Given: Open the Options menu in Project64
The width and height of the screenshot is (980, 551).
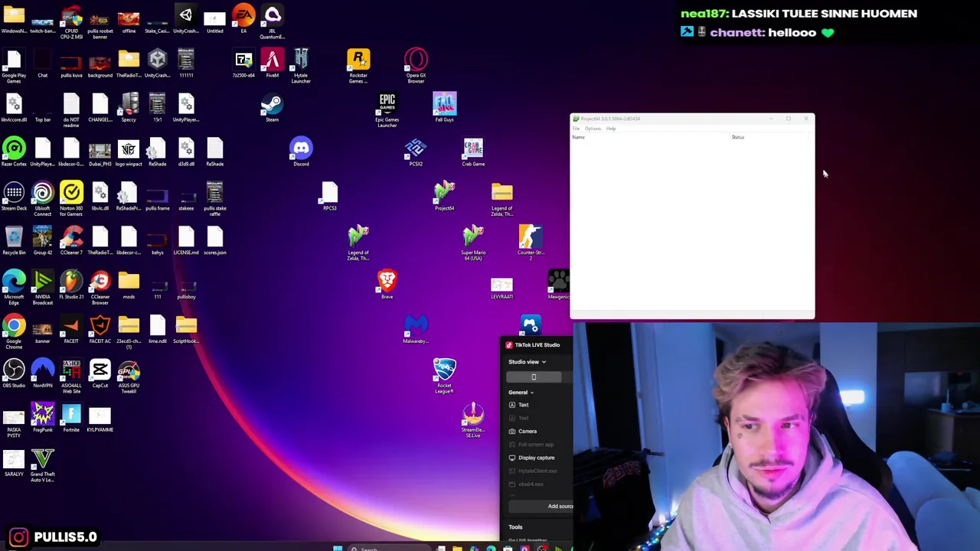Looking at the screenshot, I should click(593, 129).
